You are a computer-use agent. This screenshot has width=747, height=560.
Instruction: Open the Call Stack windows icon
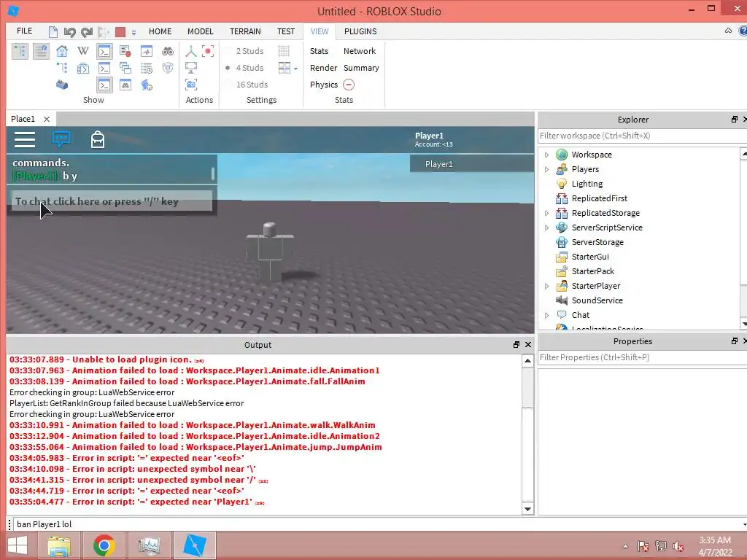(x=125, y=68)
